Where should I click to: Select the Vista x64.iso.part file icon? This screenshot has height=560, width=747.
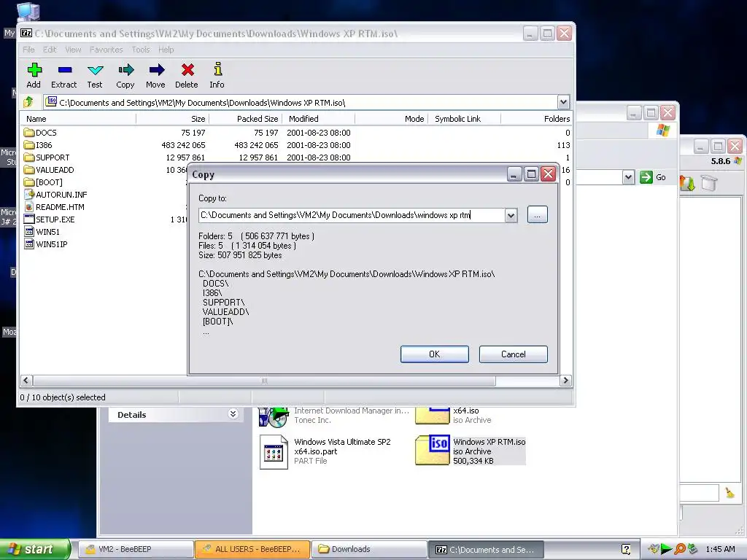click(x=274, y=451)
